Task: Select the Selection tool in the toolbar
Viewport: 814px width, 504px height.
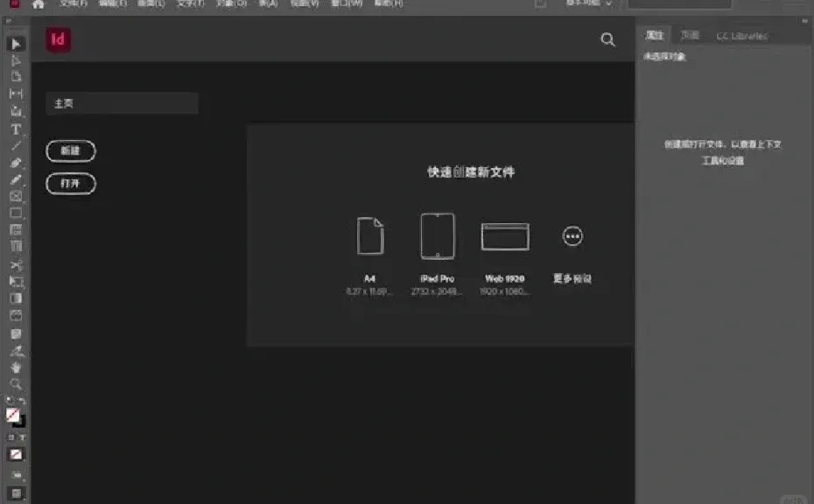Action: (x=15, y=43)
